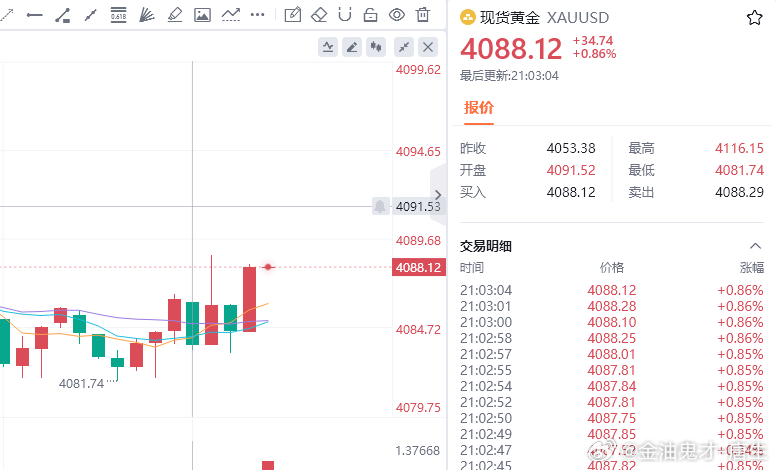Screen dimensions: 776x470
Task: Click the 21:02:50 trade row
Action: 612,419
